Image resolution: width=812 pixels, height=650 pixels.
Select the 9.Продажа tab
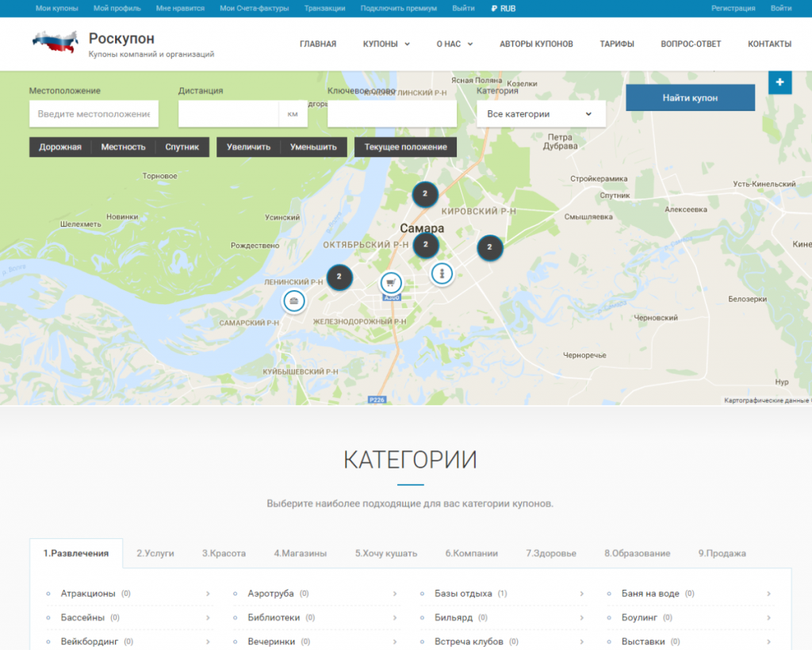[x=722, y=553]
